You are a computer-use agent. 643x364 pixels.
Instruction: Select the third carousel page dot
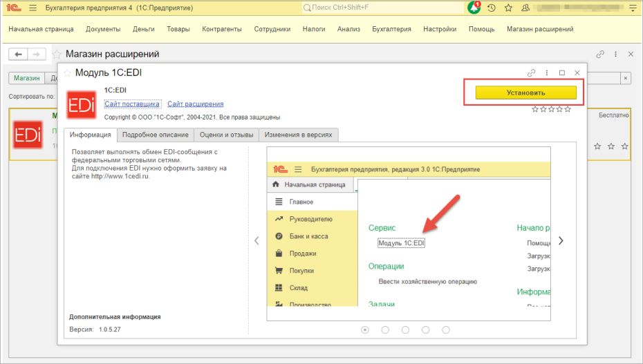405,329
